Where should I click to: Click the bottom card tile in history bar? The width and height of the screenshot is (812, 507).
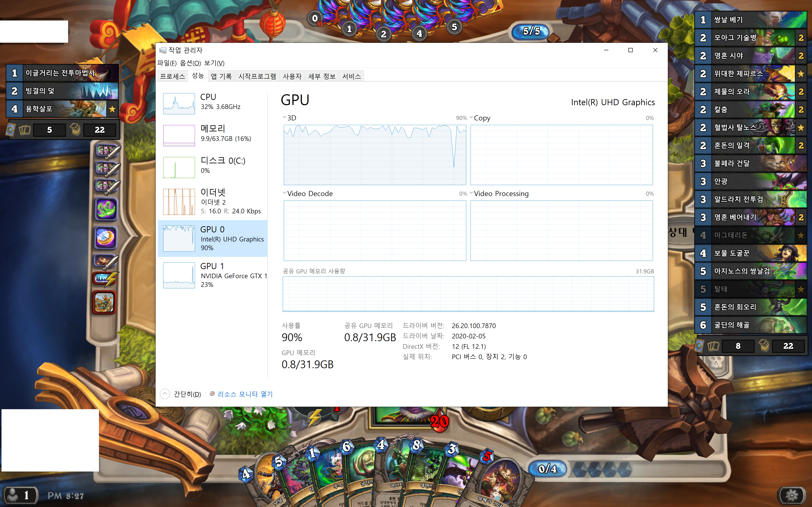(104, 303)
